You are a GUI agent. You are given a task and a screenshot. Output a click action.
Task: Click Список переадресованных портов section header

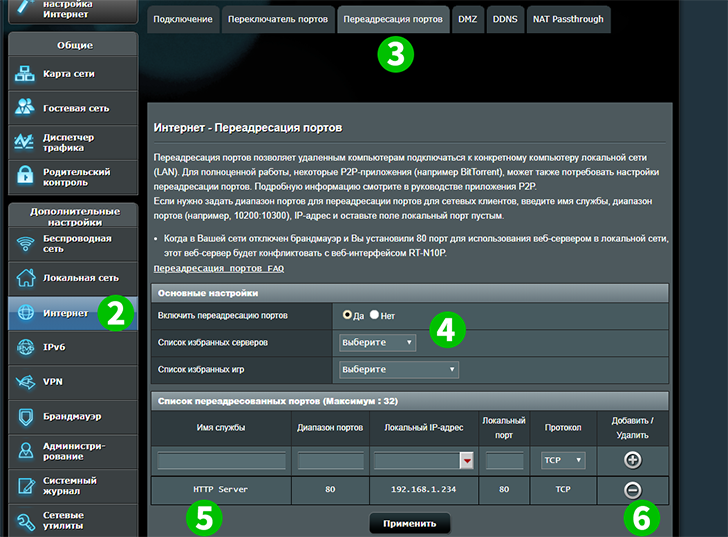point(410,401)
